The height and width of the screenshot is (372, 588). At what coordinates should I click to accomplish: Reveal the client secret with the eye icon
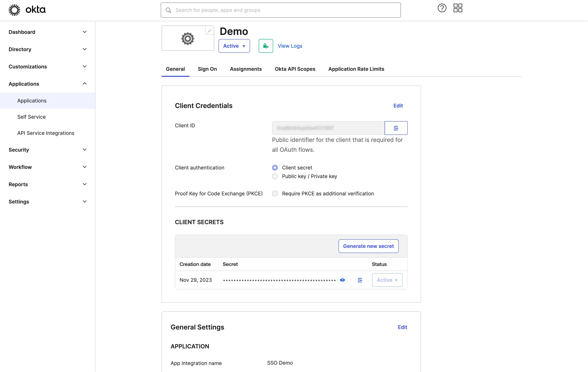(342, 280)
